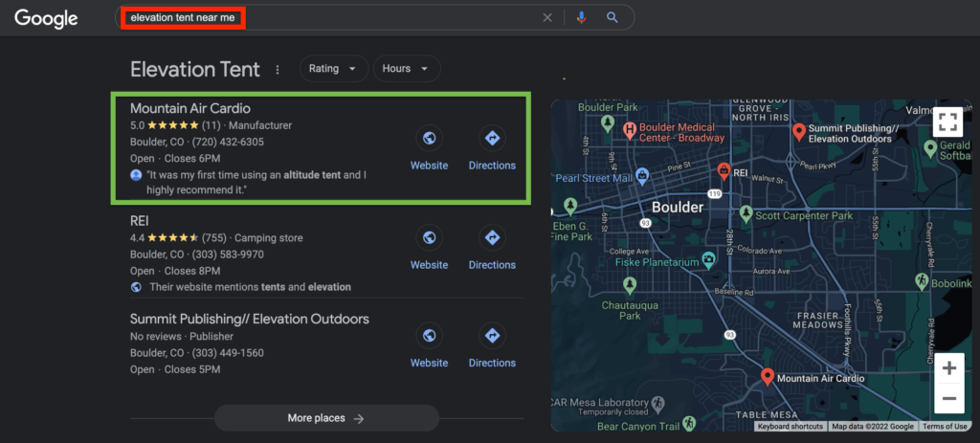
Task: Open the Mountain Air Cardio listing title
Action: 190,109
